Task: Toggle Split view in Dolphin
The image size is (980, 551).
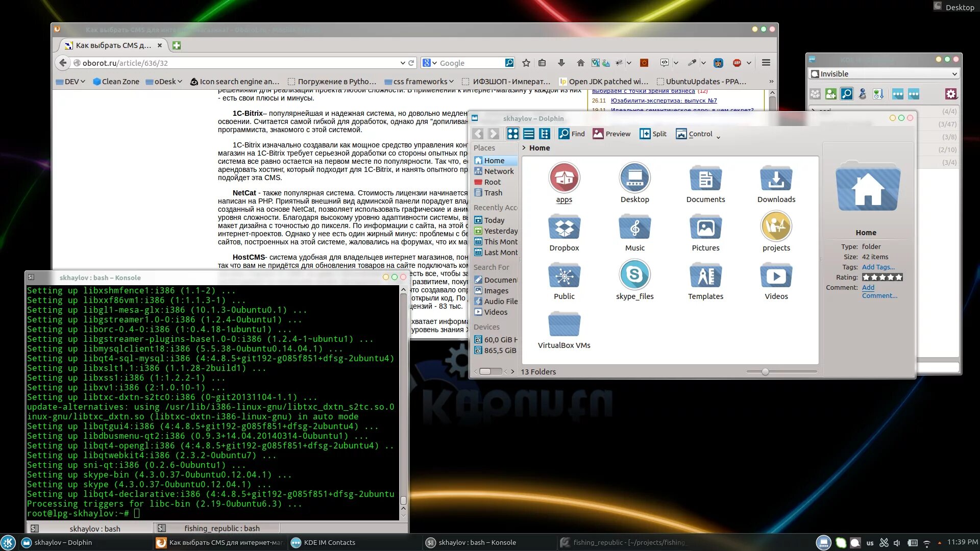Action: pyautogui.click(x=653, y=134)
